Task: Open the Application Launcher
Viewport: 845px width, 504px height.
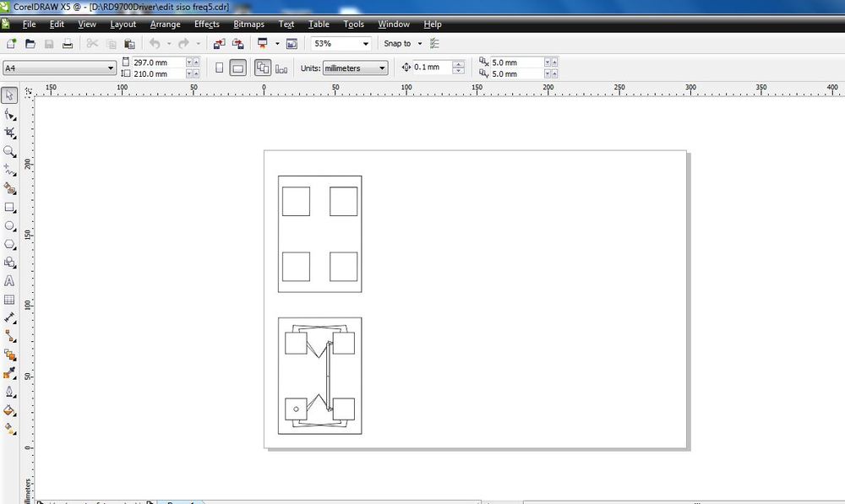Action: tap(263, 44)
